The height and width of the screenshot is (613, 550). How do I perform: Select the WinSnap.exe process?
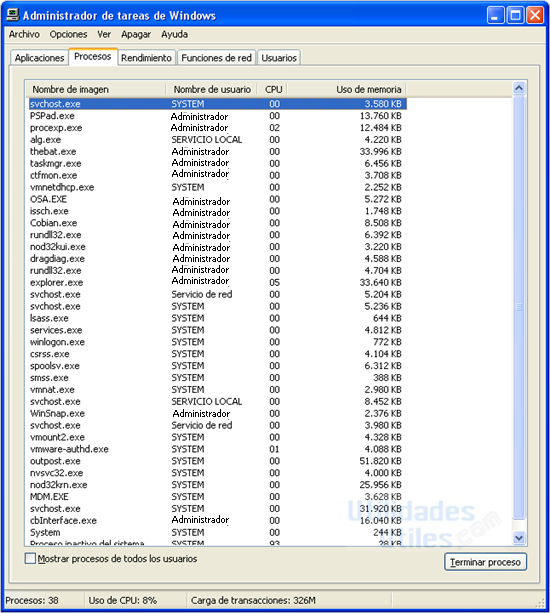pos(217,413)
